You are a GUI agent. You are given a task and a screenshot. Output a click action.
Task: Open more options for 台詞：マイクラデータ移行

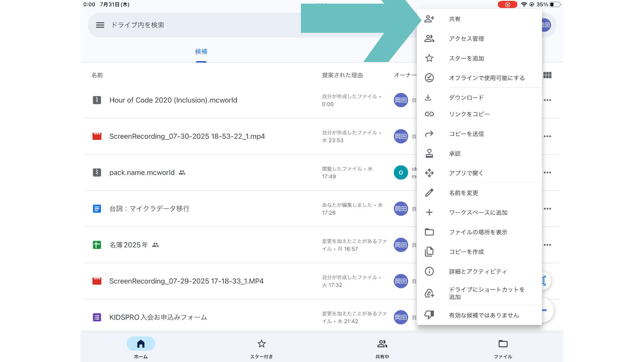pyautogui.click(x=547, y=209)
